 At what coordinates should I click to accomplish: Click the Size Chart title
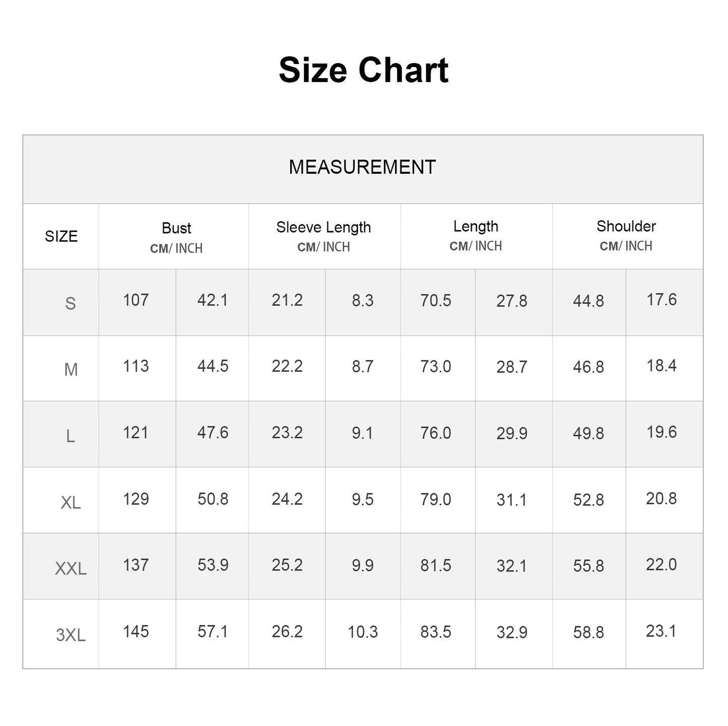point(363,70)
